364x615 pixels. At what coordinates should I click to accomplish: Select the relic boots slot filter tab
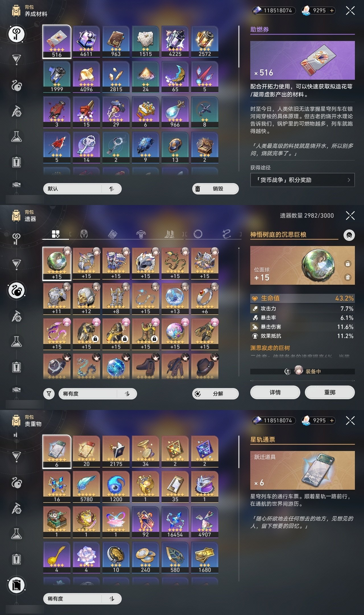[x=169, y=234]
